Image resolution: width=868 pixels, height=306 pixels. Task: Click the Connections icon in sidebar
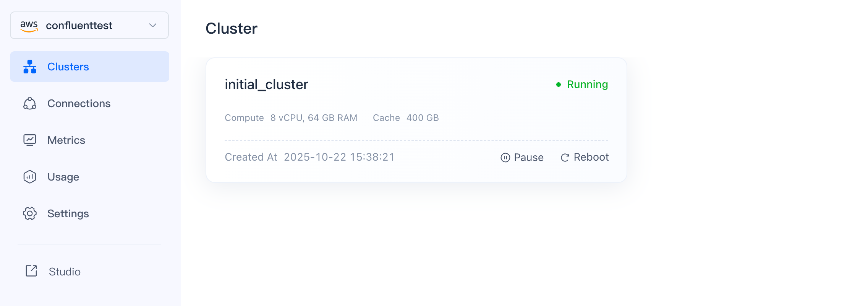(30, 103)
